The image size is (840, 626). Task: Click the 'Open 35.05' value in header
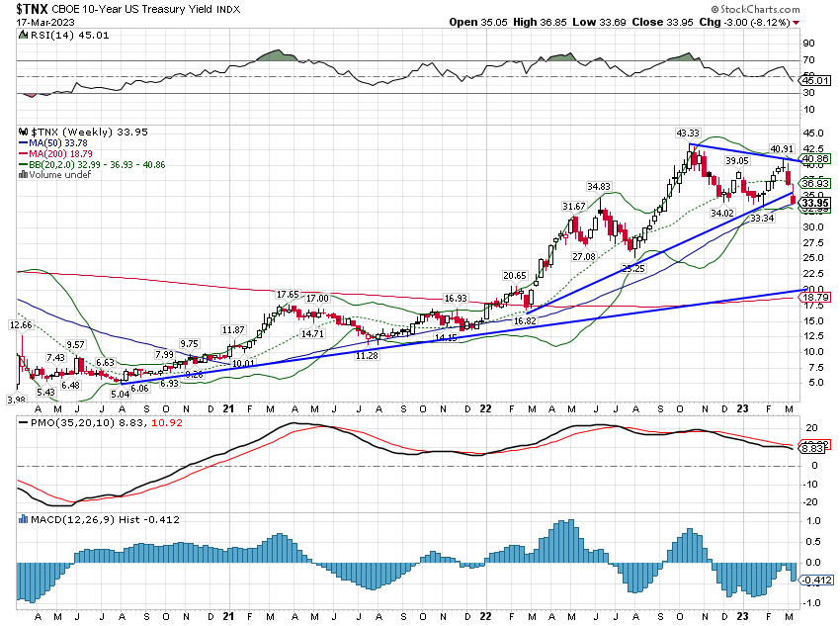tap(478, 22)
